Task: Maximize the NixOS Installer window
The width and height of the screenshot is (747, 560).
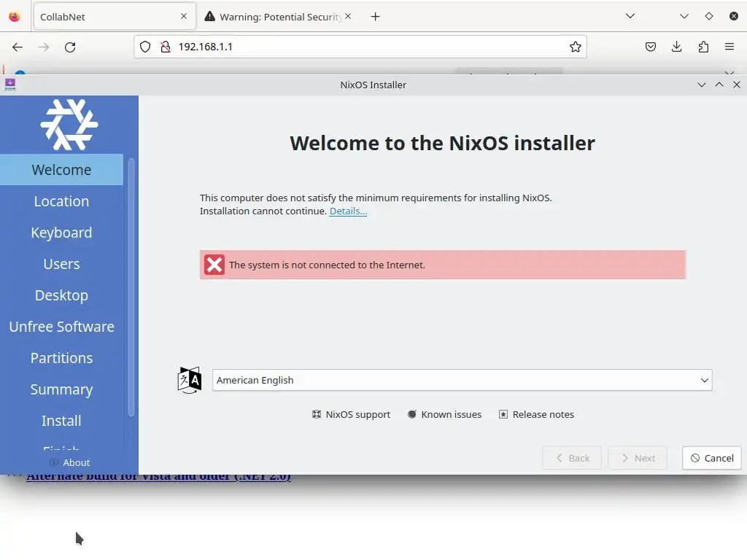Action: click(x=719, y=85)
